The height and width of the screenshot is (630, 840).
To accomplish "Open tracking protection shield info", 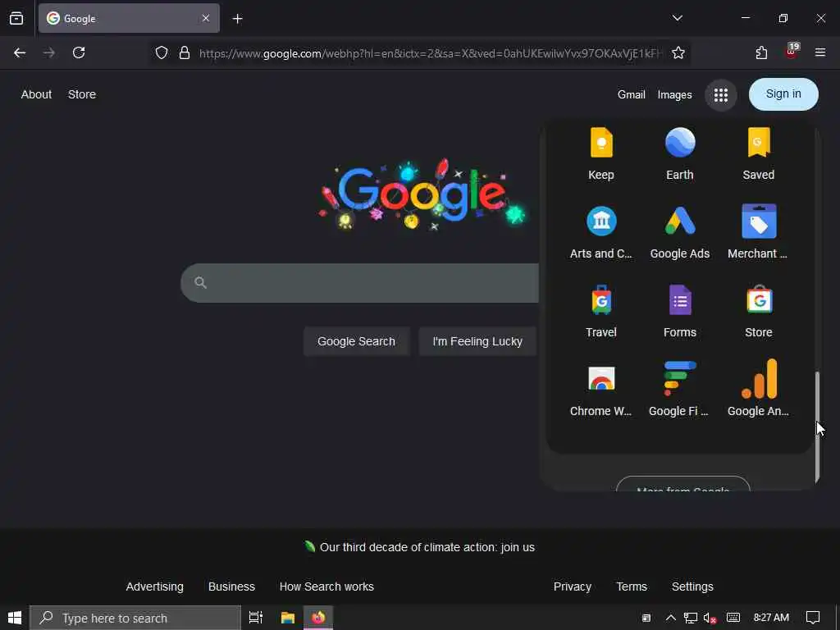I will pos(162,52).
